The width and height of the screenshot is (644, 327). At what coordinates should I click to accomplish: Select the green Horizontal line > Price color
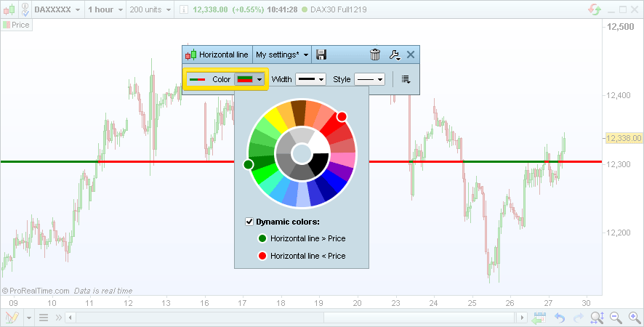pyautogui.click(x=262, y=238)
